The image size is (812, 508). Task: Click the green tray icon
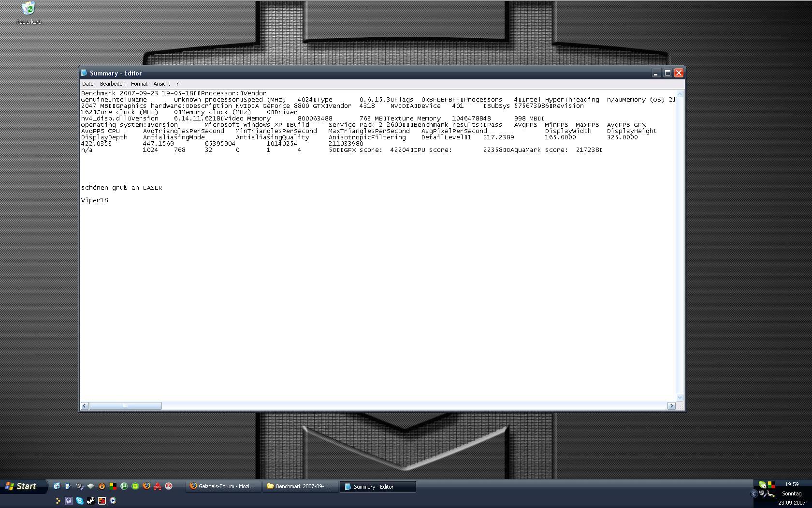[x=762, y=484]
